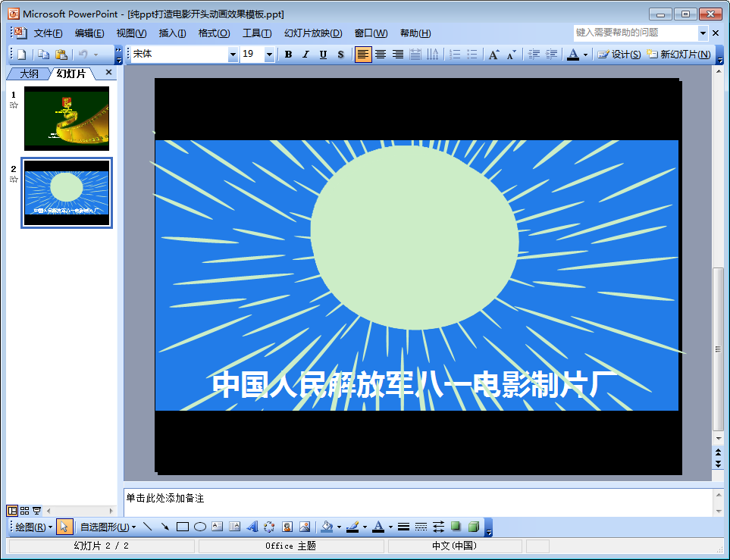
Task: Click the Paste clipboard icon
Action: [x=61, y=55]
